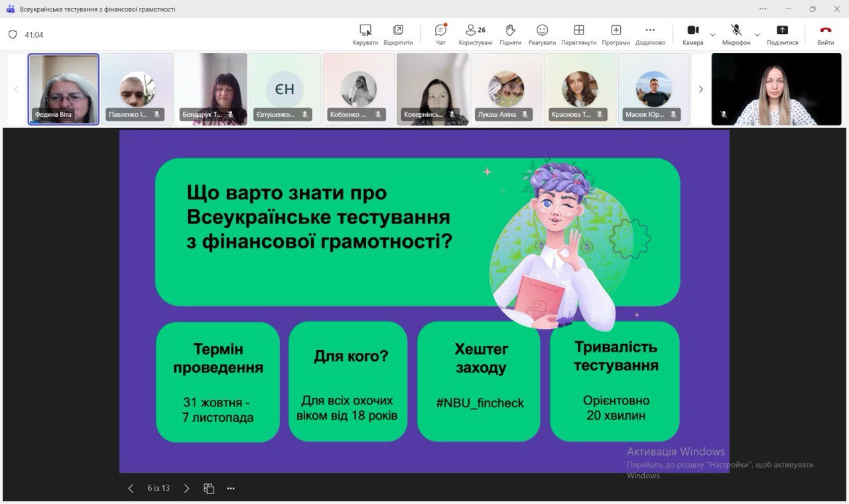Click Відкріпити pop-out button
Screen dimensions: 849x504
tap(398, 34)
